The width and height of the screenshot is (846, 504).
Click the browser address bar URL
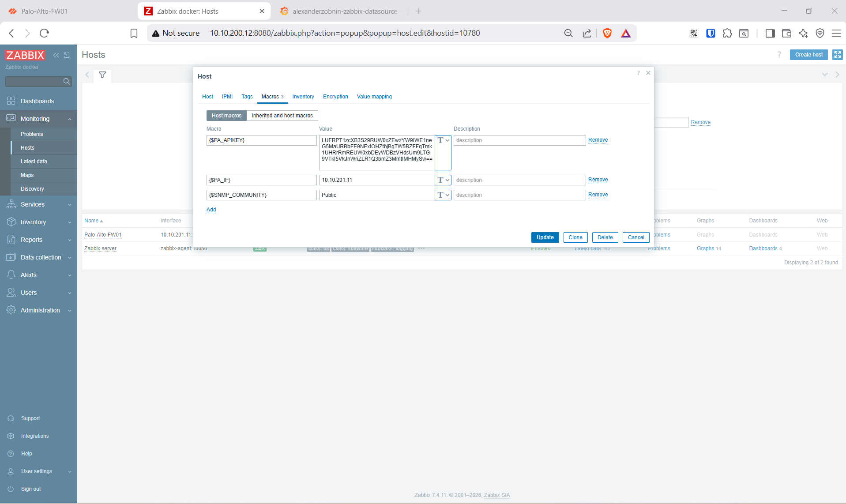345,33
